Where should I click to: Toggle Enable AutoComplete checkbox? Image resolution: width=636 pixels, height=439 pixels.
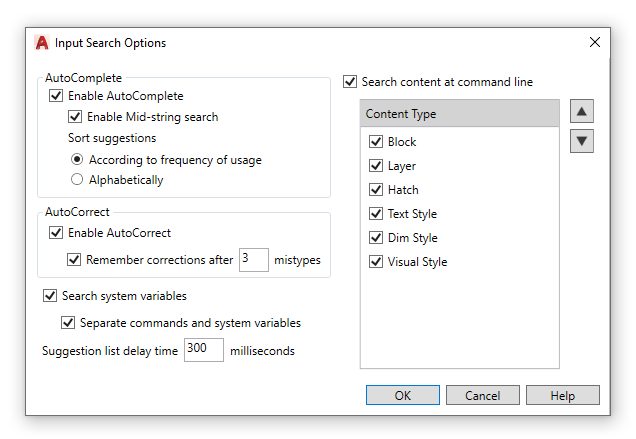(x=56, y=97)
